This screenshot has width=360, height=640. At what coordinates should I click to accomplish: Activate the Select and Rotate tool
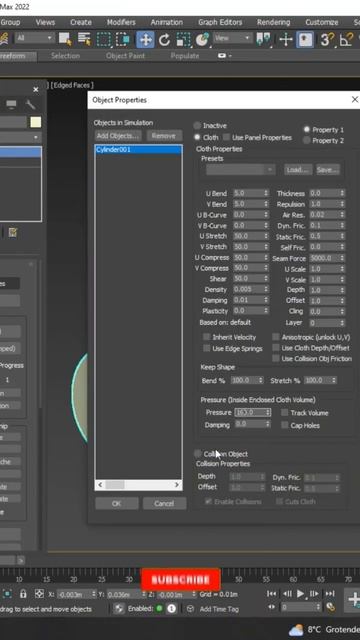[164, 40]
